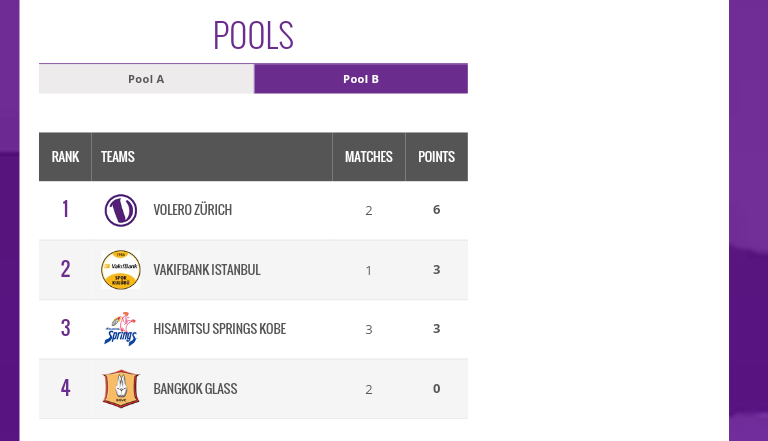Click the Matches column header

point(369,157)
